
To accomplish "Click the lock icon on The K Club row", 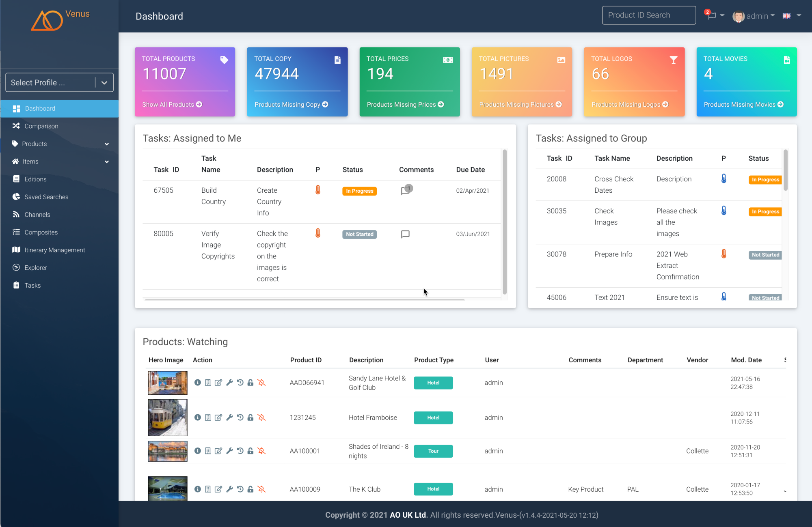I will coord(251,488).
